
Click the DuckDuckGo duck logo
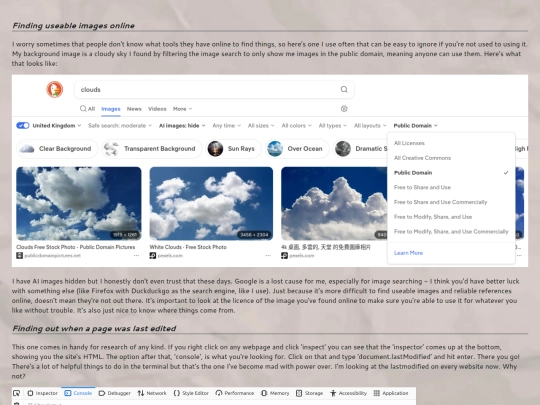click(55, 90)
